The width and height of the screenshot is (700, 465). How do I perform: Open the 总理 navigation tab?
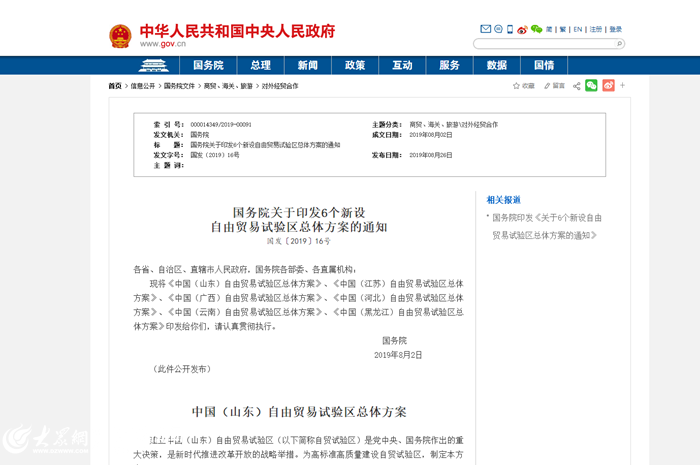pos(260,65)
